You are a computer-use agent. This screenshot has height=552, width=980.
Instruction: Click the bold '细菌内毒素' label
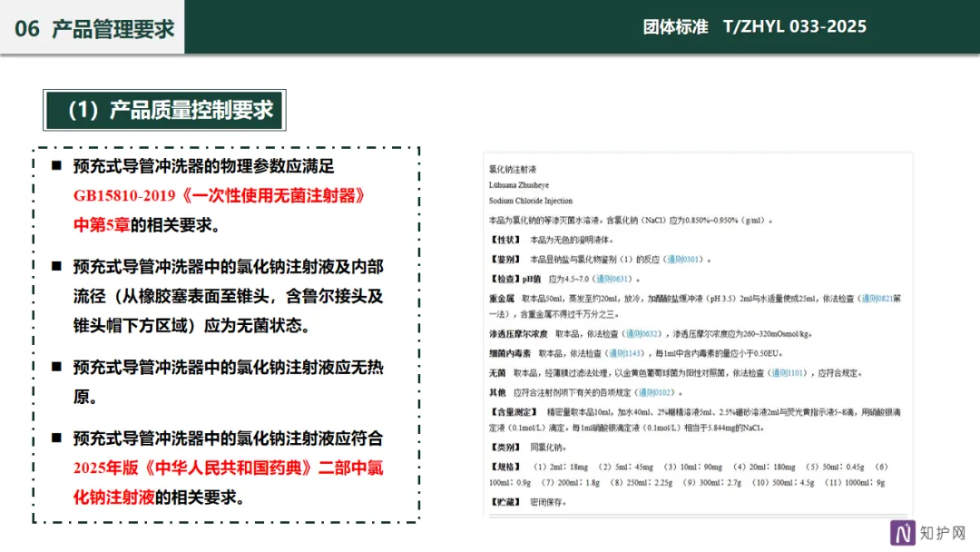pos(510,353)
